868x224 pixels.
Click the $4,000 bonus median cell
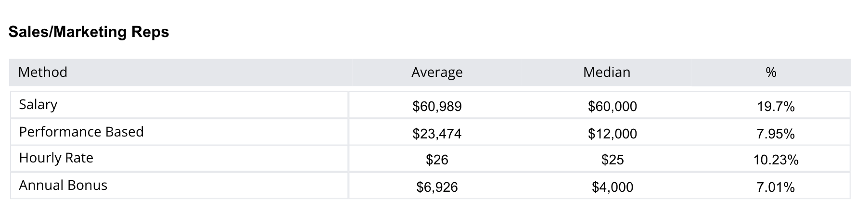pos(613,187)
